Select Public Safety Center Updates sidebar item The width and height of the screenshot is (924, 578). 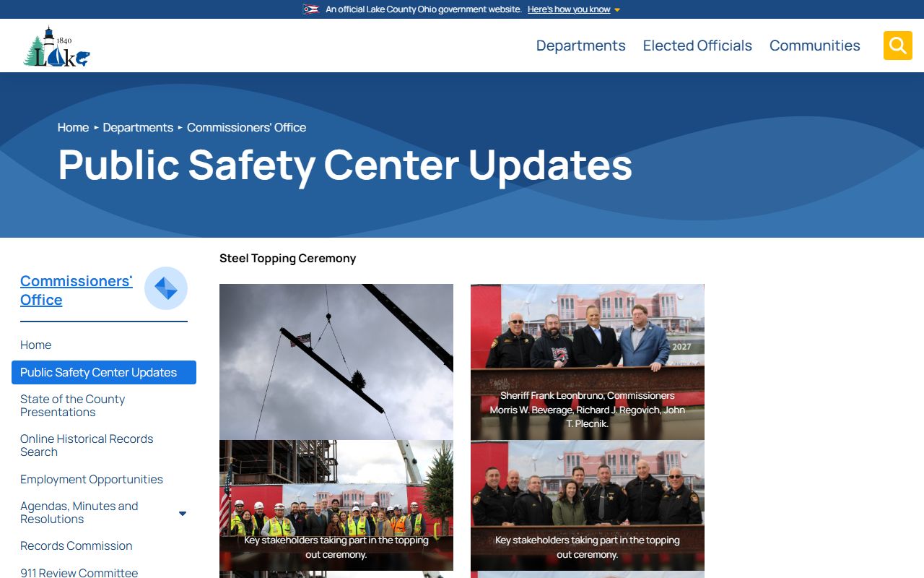(x=104, y=373)
